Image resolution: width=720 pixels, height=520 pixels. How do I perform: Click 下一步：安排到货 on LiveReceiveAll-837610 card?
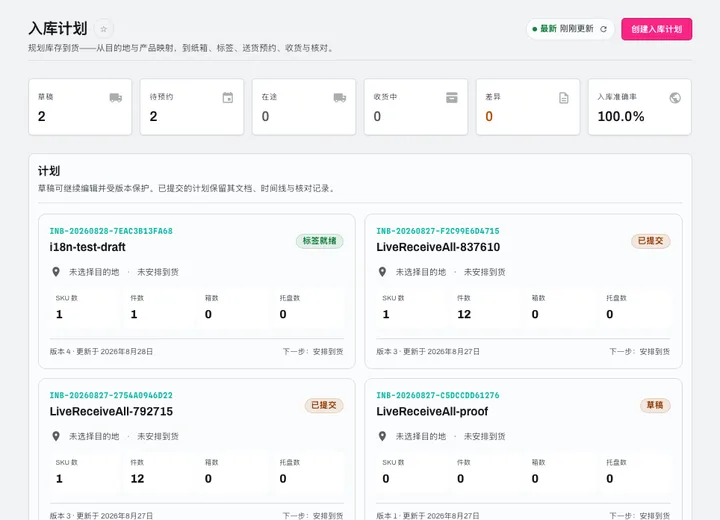(x=639, y=351)
